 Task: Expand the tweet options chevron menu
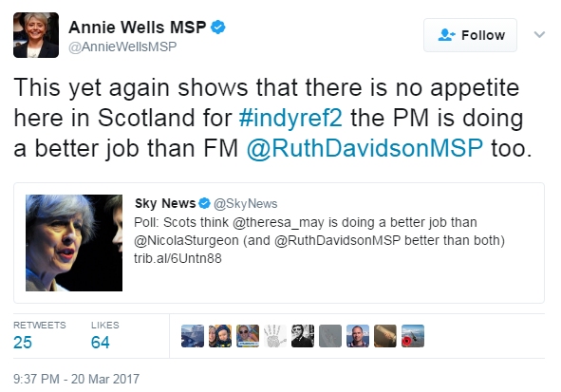point(539,35)
